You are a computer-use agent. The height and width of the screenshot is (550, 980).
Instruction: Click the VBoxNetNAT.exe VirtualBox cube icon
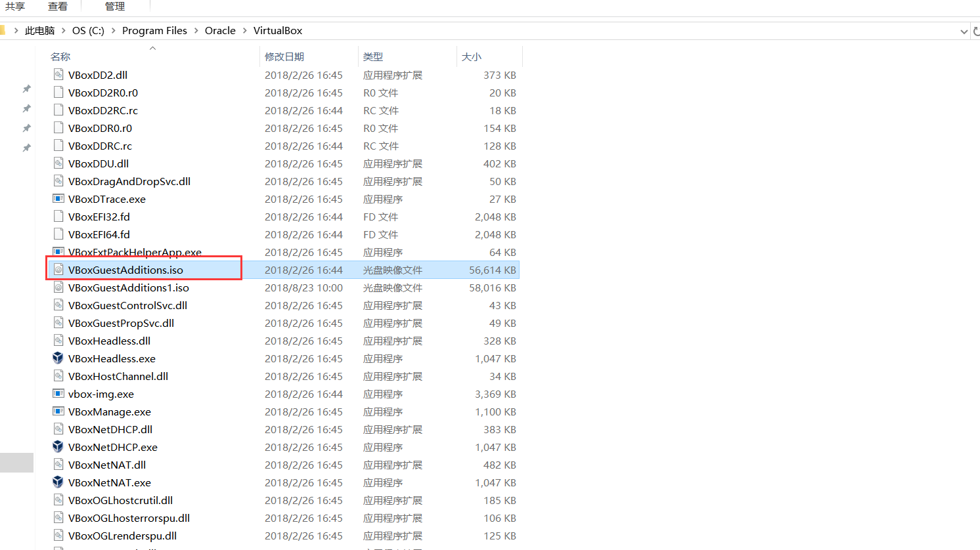click(58, 482)
